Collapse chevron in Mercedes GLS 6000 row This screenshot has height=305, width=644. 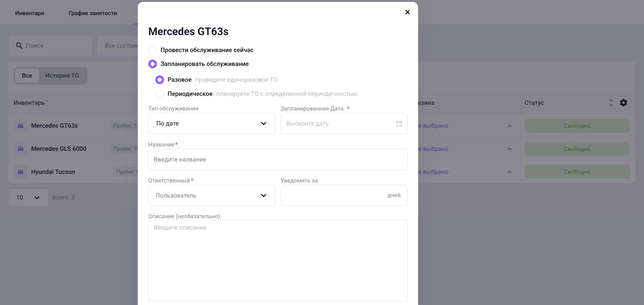tap(509, 149)
